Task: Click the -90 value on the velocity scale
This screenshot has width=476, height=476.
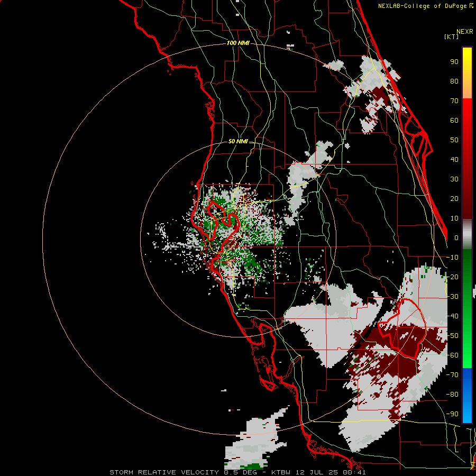Action: pos(452,414)
